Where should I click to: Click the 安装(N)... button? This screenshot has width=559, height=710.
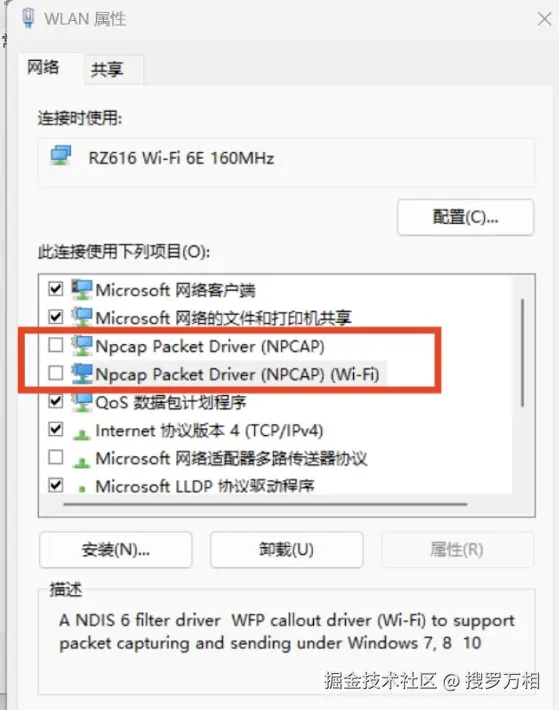115,550
